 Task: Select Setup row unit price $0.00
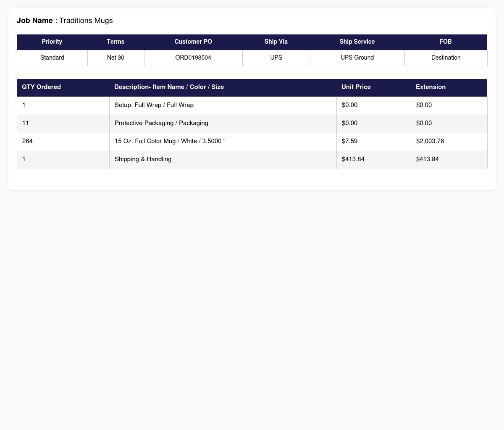tap(374, 105)
